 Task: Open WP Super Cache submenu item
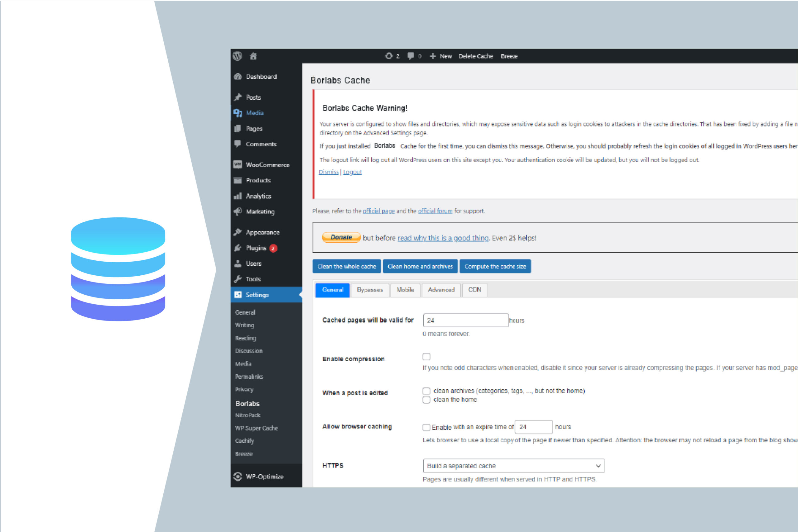coord(256,429)
